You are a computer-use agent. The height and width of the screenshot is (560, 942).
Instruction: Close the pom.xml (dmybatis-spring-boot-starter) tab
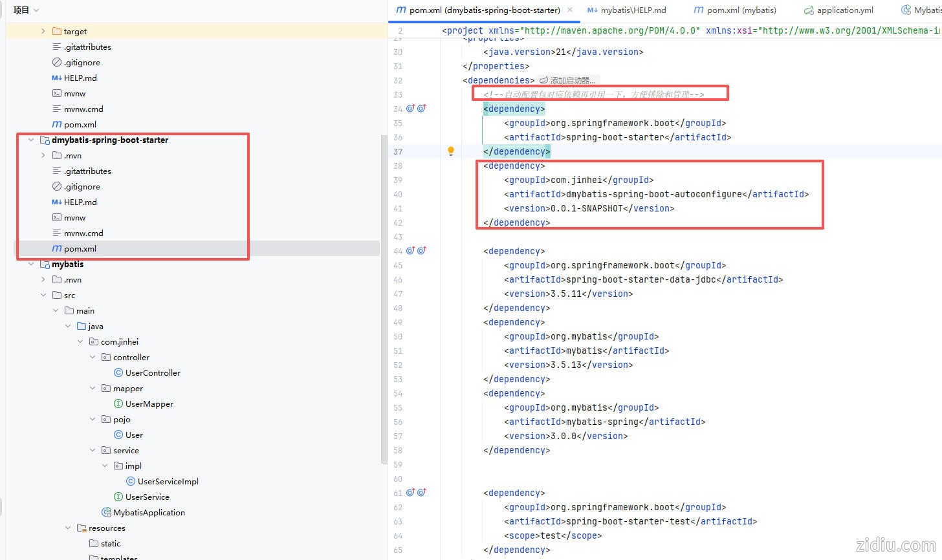click(569, 10)
